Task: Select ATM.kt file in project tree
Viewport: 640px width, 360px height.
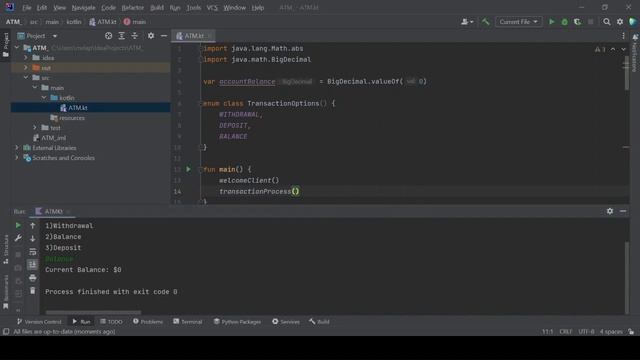Action: pyautogui.click(x=78, y=108)
